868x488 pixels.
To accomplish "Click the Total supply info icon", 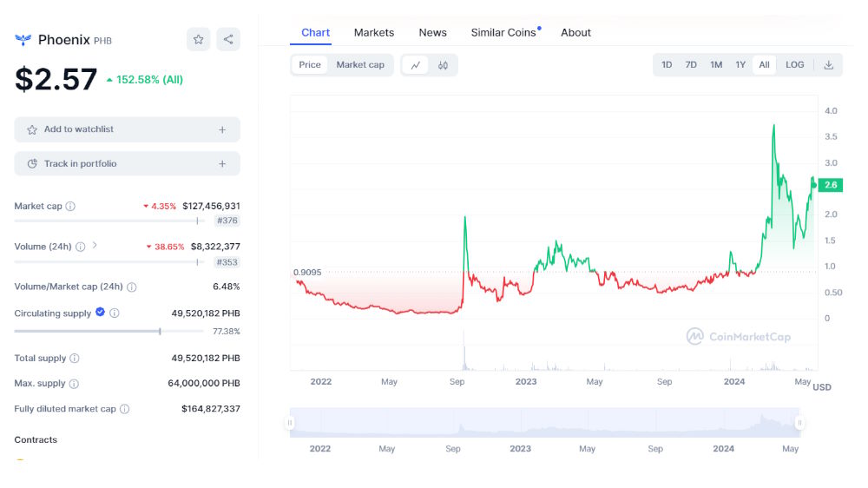I will pos(75,359).
